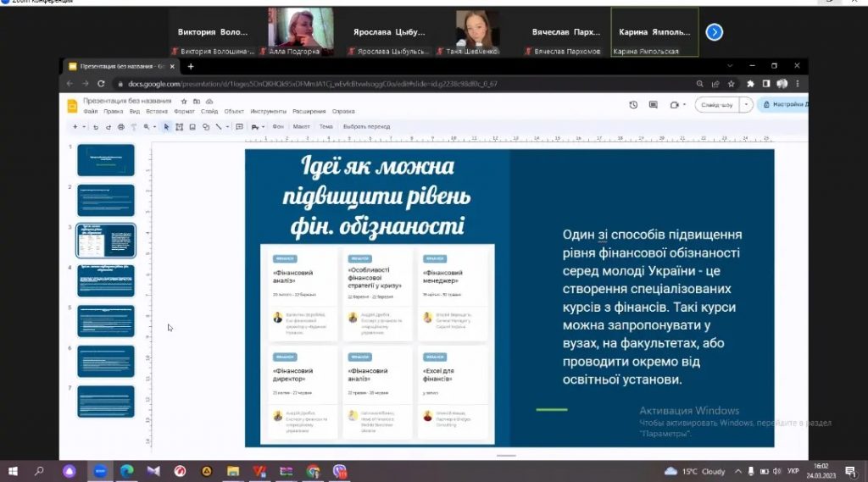Start the Слайд-шоу presentation
This screenshot has height=482, width=868.
click(716, 105)
